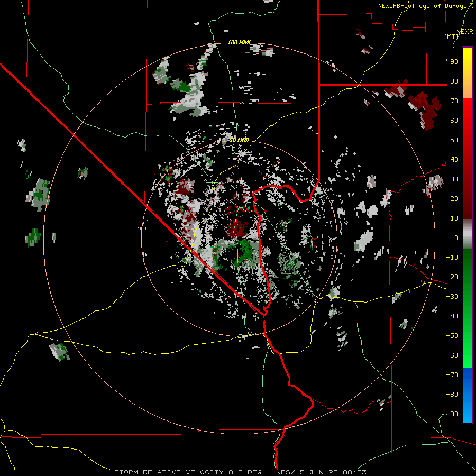Click the positive "90" scale value

454,62
